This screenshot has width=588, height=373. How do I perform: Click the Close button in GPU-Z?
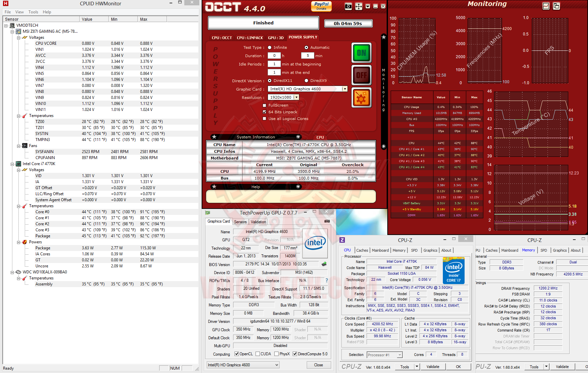[x=318, y=365]
